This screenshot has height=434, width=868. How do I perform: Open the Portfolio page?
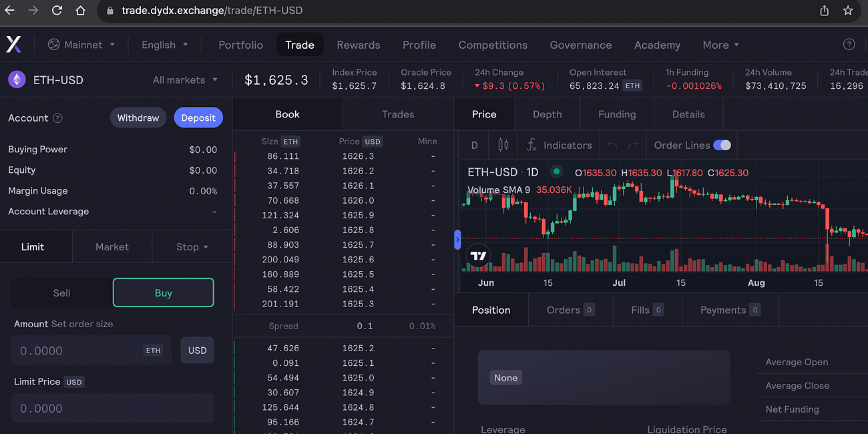[241, 45]
